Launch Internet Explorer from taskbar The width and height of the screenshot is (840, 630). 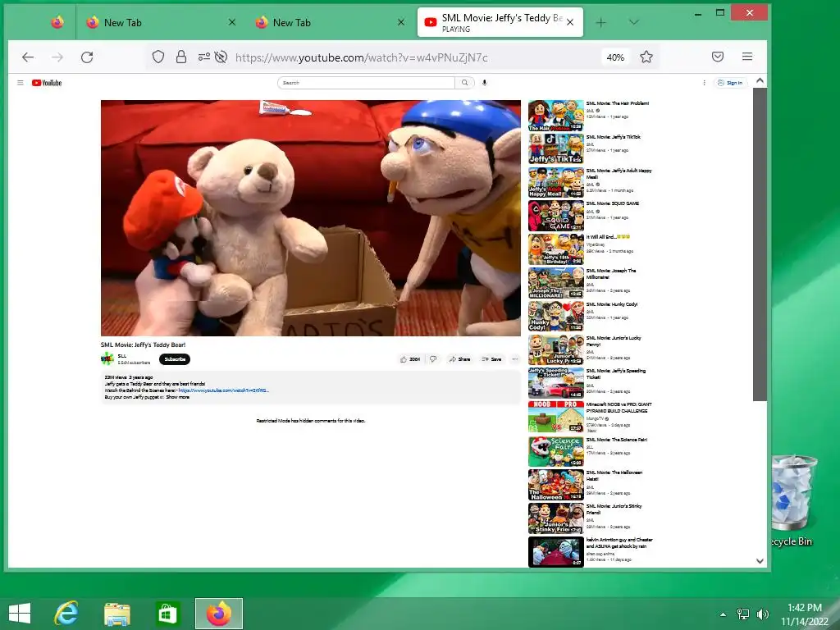[66, 614]
